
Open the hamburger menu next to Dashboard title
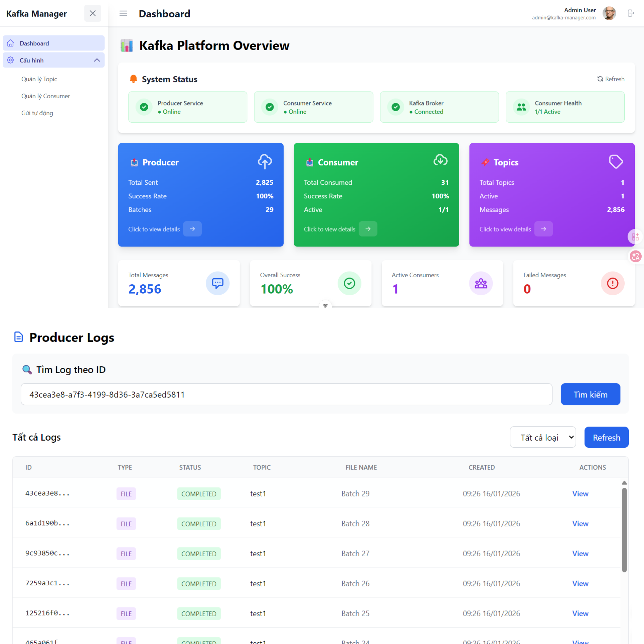pyautogui.click(x=123, y=13)
